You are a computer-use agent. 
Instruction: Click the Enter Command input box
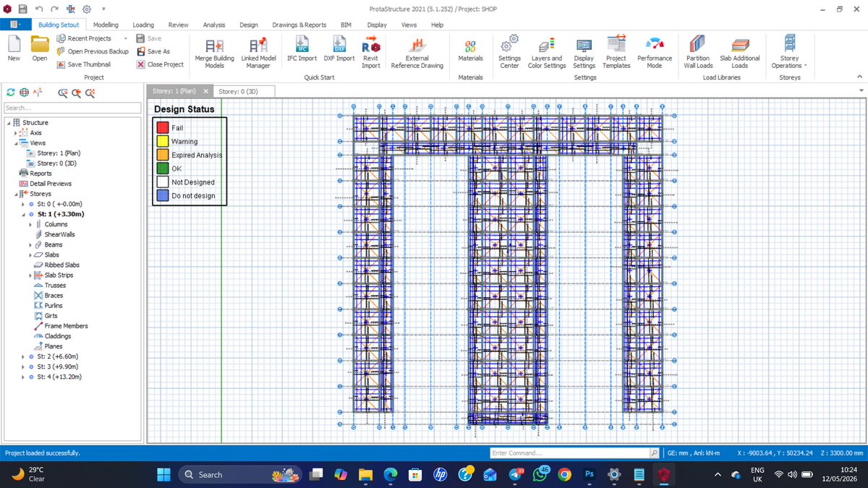pos(569,453)
